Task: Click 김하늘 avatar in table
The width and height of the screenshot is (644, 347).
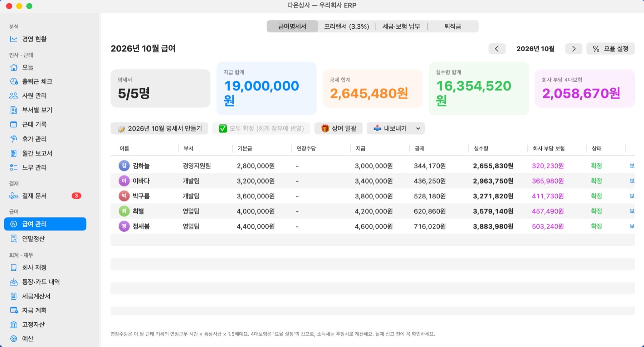Action: 124,166
